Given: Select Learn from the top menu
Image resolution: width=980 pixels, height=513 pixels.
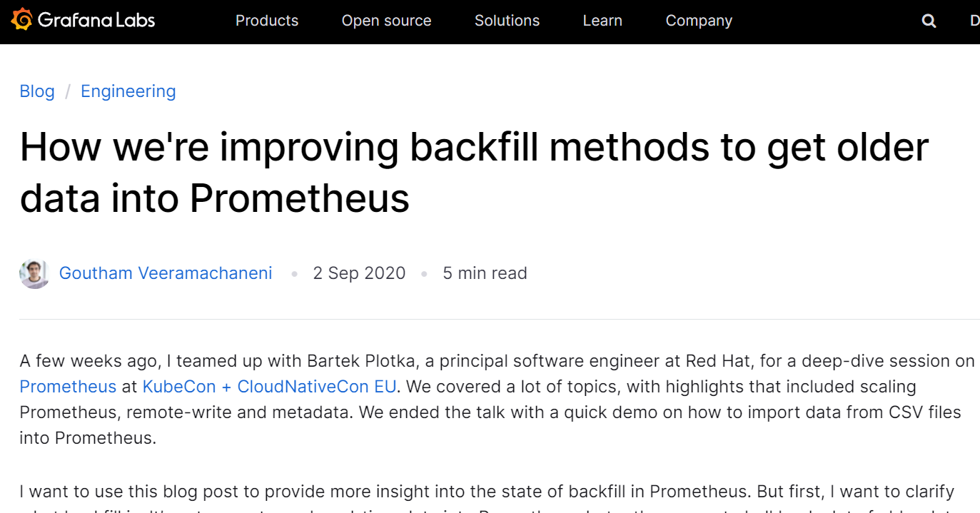Looking at the screenshot, I should 602,21.
